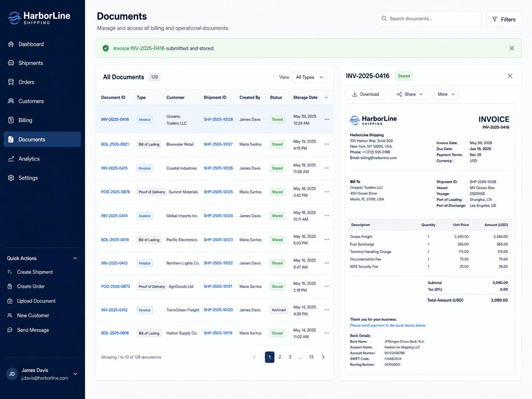
Task: Sort by Customer column header
Action: coord(175,98)
